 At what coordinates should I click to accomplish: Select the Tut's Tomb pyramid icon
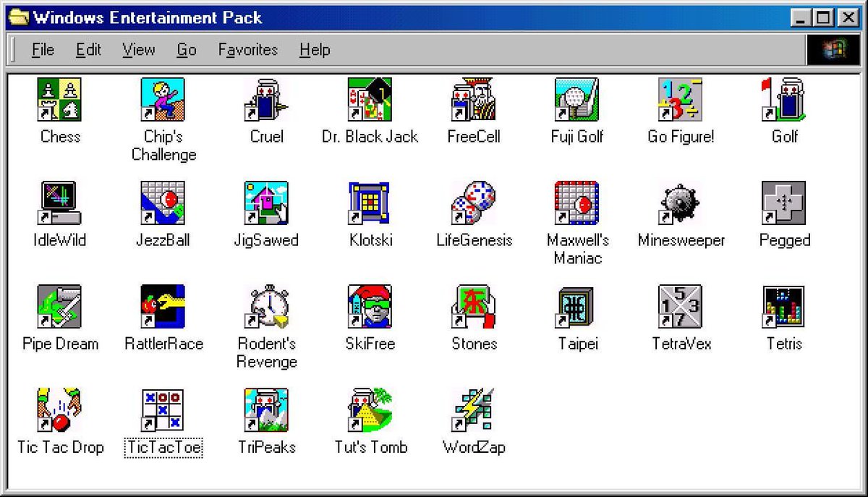370,410
